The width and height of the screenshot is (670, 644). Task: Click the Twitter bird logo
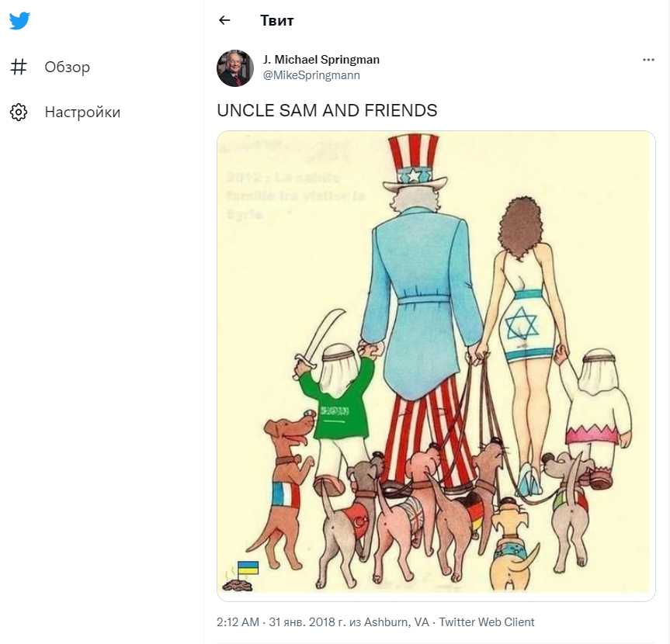point(19,21)
